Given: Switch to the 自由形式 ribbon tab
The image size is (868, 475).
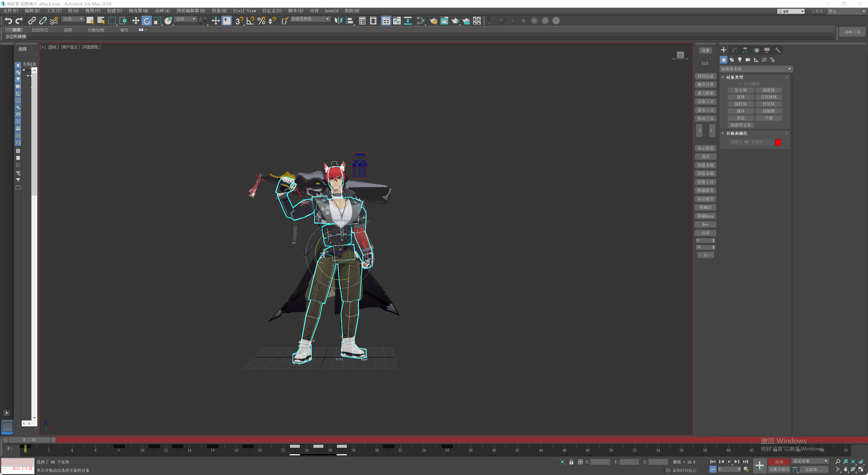Looking at the screenshot, I should coord(40,30).
